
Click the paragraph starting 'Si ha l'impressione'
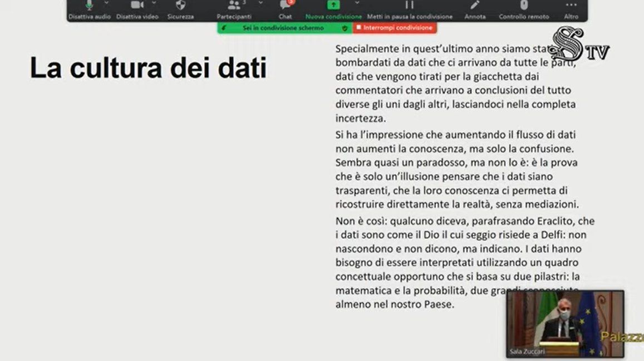(457, 169)
